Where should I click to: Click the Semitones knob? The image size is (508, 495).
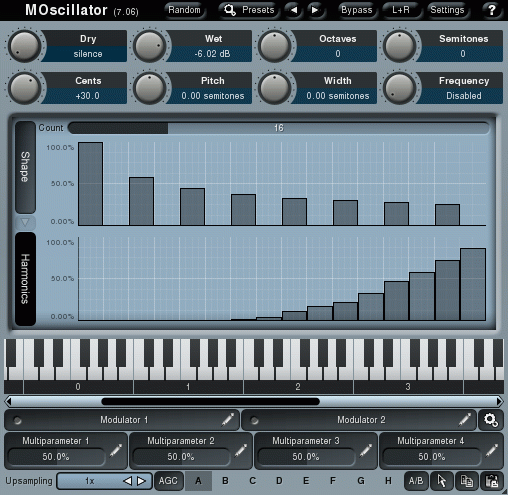coord(399,46)
